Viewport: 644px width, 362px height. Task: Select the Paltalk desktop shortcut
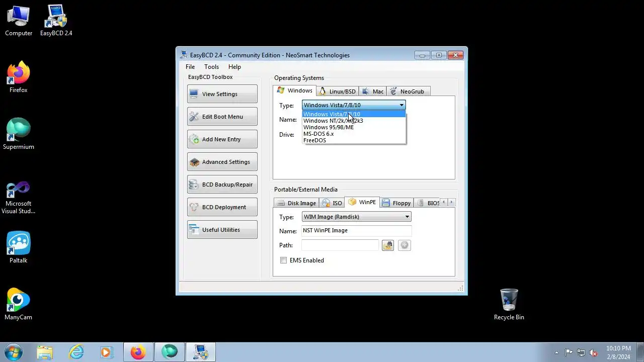coord(18,248)
